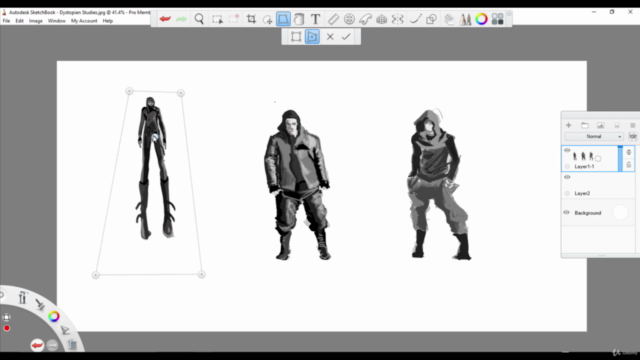This screenshot has width=640, height=360.
Task: Add an image layer
Action: click(600, 125)
